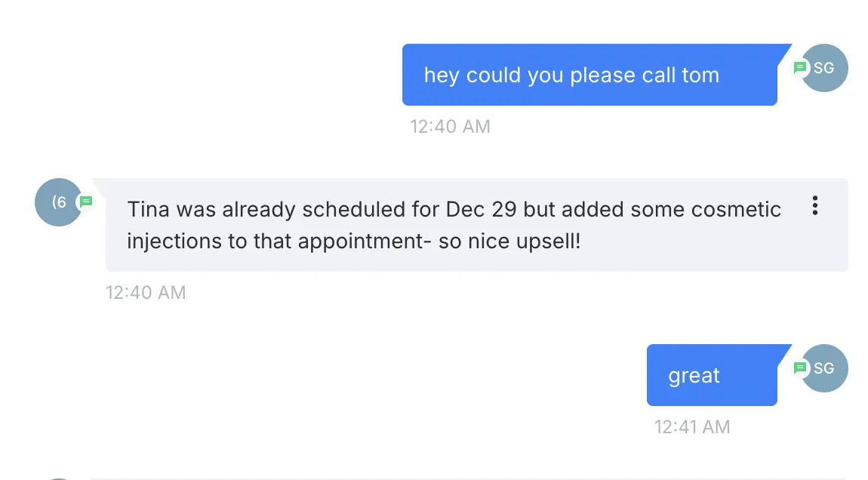Open the "(6" contact avatar
Screen dimensions: 868x480
coord(59,202)
